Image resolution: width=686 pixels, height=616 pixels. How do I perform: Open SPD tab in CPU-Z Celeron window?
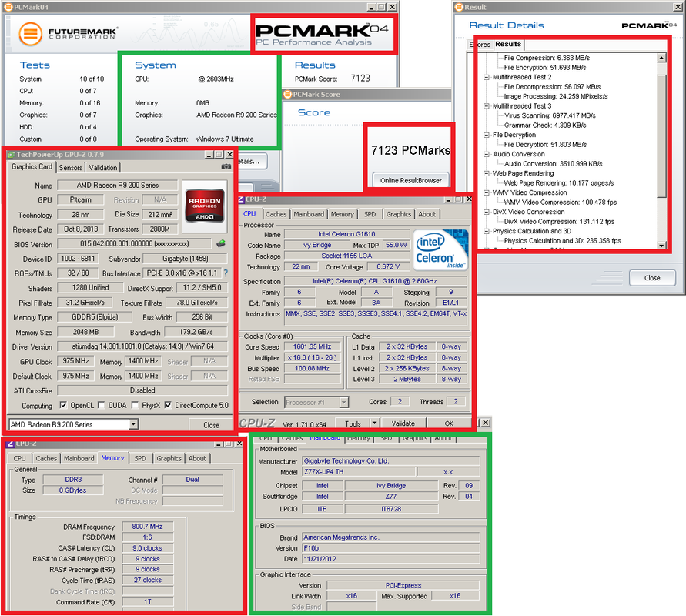(370, 214)
